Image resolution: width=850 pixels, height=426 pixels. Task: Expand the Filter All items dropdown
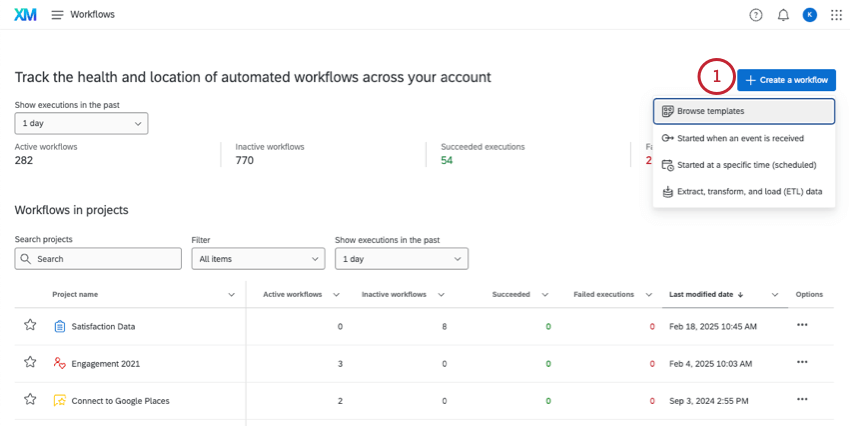258,258
